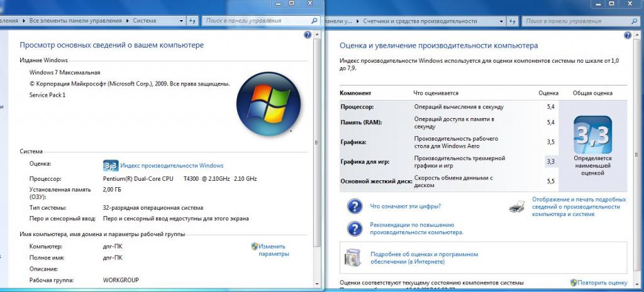Select 'Все элементы панели управления' breadcrumb

[x=75, y=20]
